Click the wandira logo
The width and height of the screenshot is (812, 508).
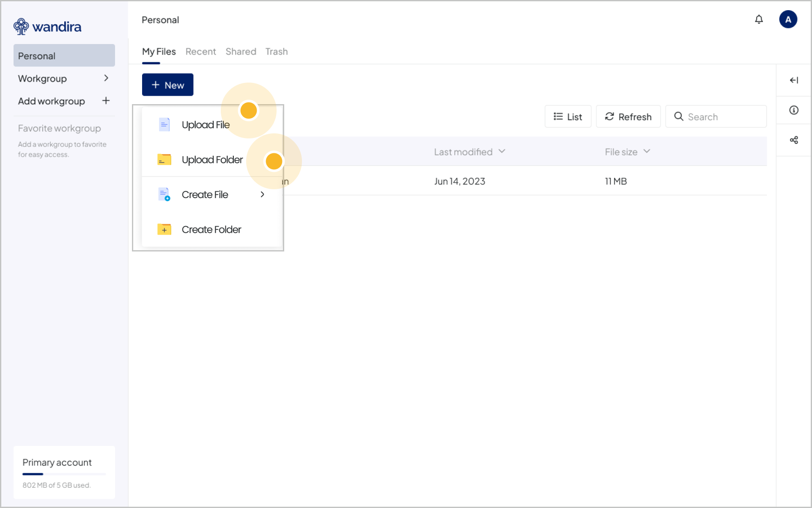coord(47,27)
